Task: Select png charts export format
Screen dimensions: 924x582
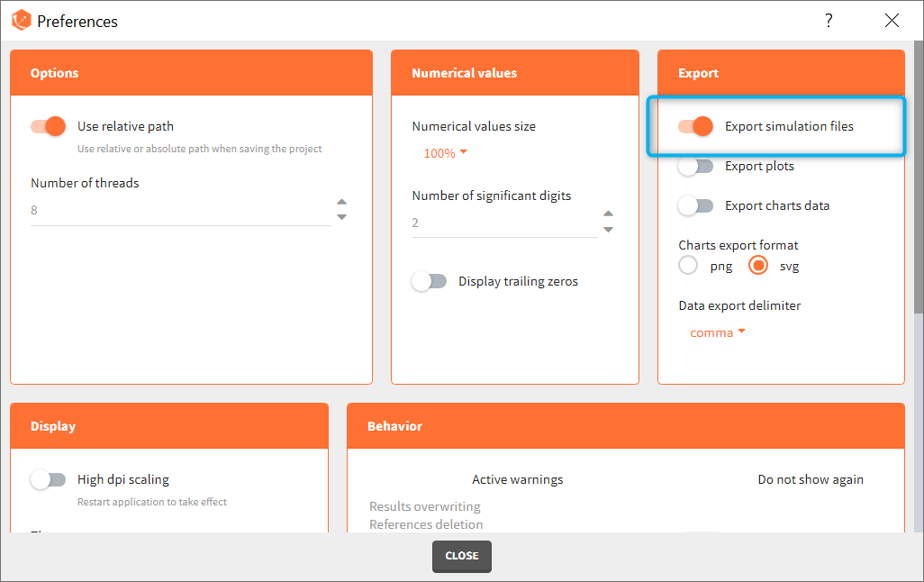Action: [x=688, y=266]
